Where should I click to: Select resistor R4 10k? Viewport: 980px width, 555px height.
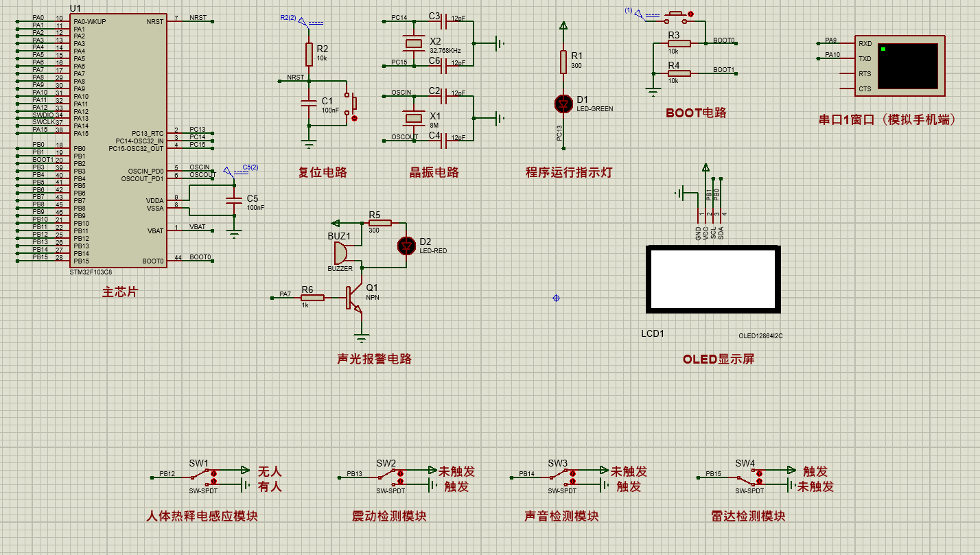pos(679,73)
